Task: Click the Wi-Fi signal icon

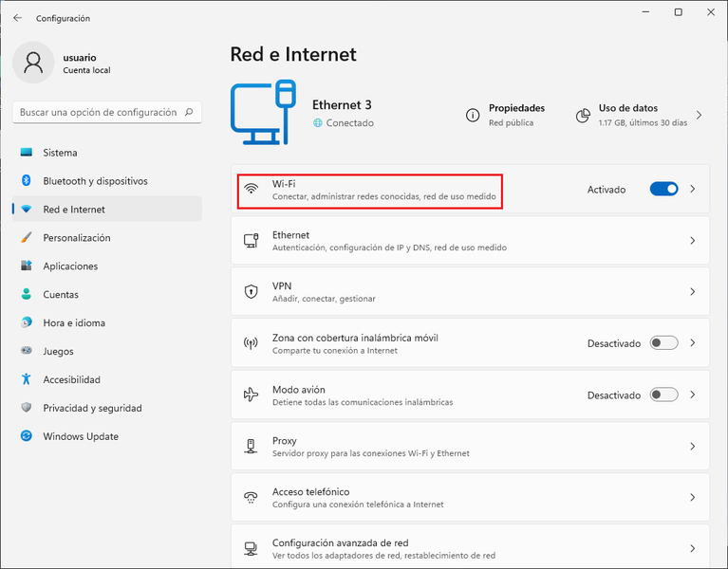Action: [x=252, y=189]
